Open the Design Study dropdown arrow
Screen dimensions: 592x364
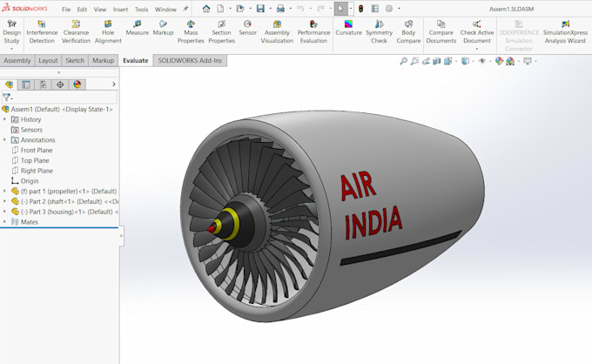tap(11, 49)
